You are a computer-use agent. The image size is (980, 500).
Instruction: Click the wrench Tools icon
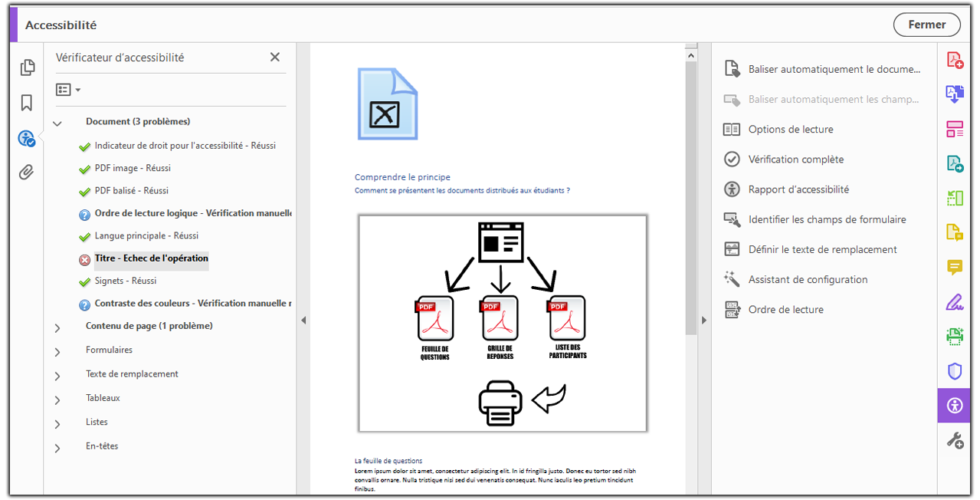pos(954,439)
